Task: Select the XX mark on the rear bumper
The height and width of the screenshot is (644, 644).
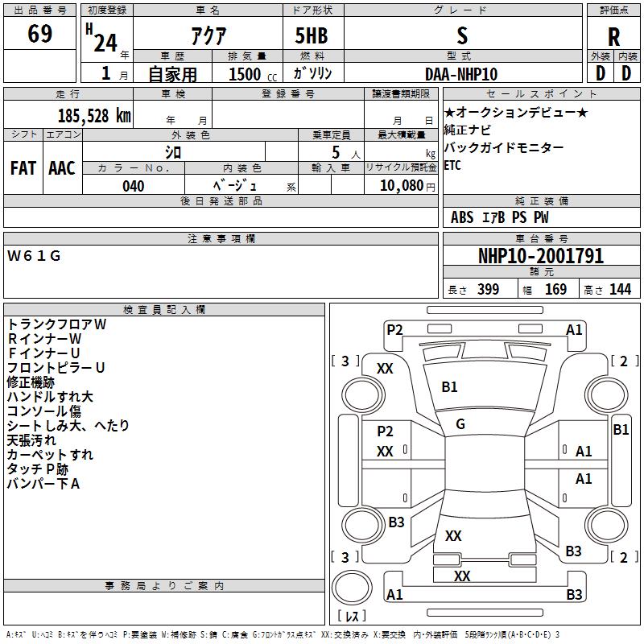Action: (x=462, y=576)
